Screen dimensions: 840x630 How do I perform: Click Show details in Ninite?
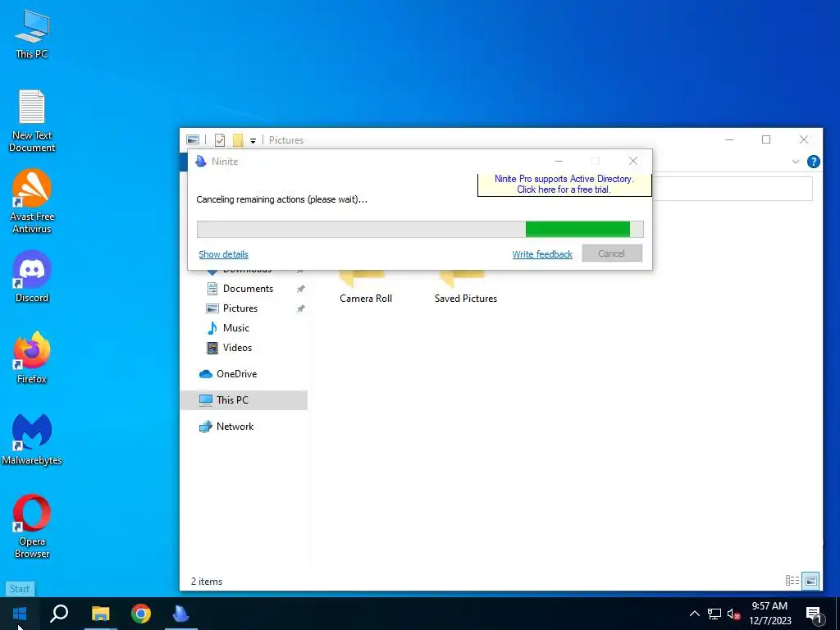pos(223,254)
